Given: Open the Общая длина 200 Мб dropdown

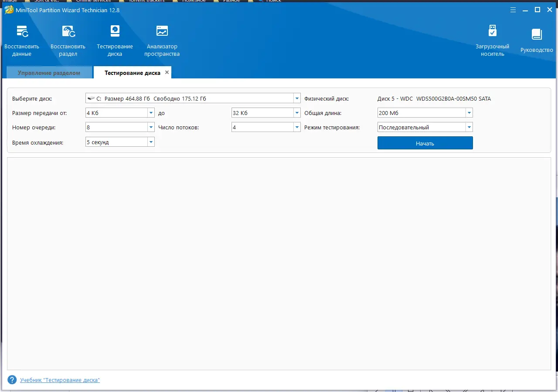Looking at the screenshot, I should 425,113.
